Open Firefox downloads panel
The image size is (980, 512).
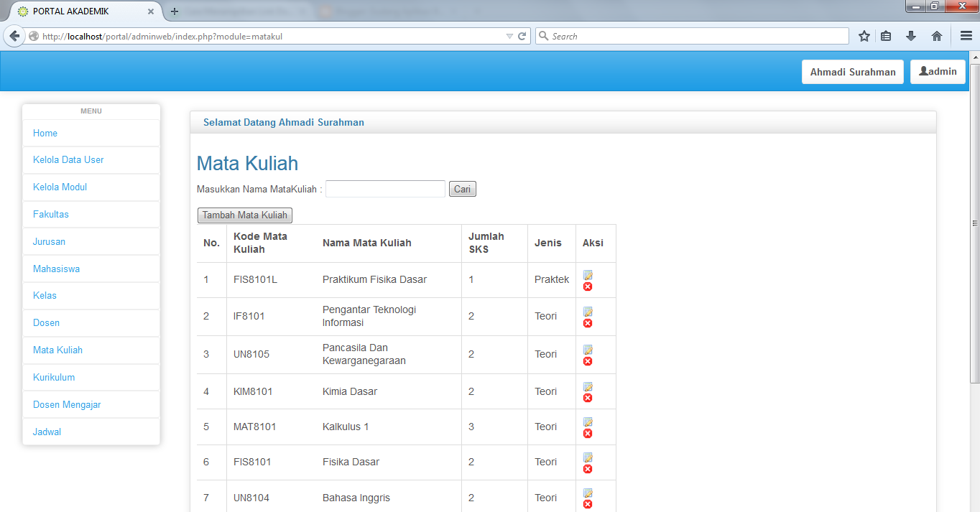(x=911, y=35)
